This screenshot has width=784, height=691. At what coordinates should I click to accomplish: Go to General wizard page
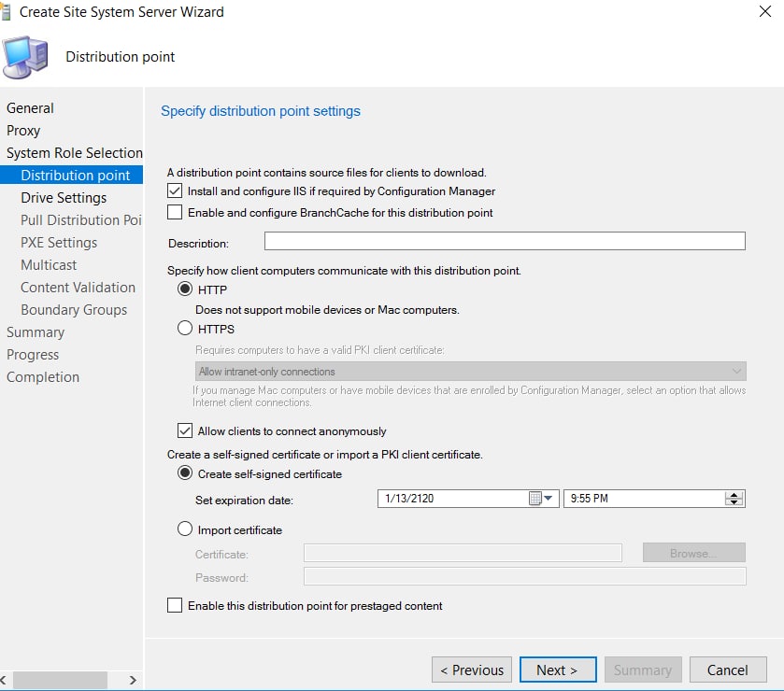point(30,108)
